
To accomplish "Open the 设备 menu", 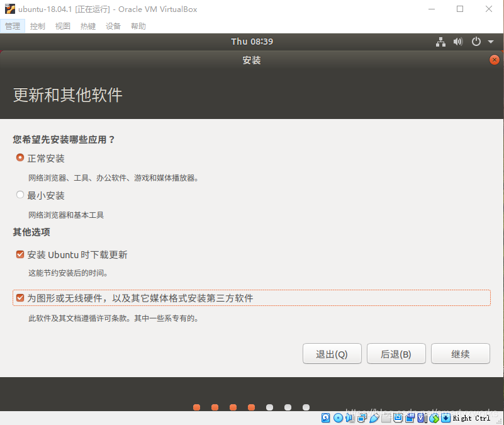I will 113,26.
